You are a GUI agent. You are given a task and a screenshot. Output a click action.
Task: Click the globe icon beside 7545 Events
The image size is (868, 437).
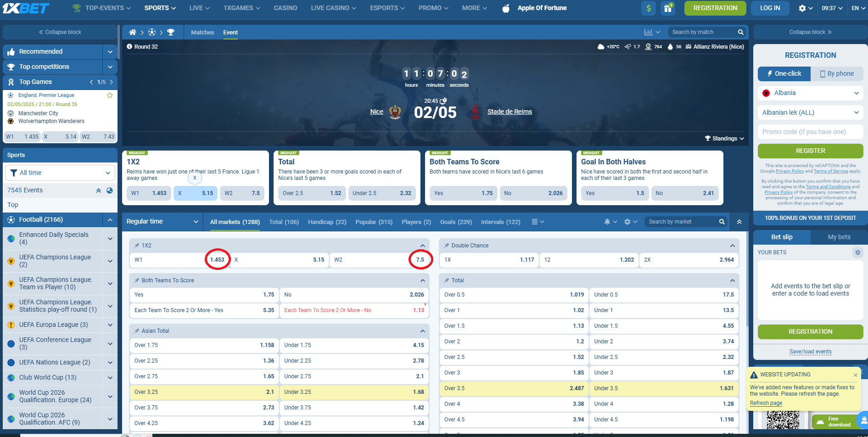click(110, 190)
